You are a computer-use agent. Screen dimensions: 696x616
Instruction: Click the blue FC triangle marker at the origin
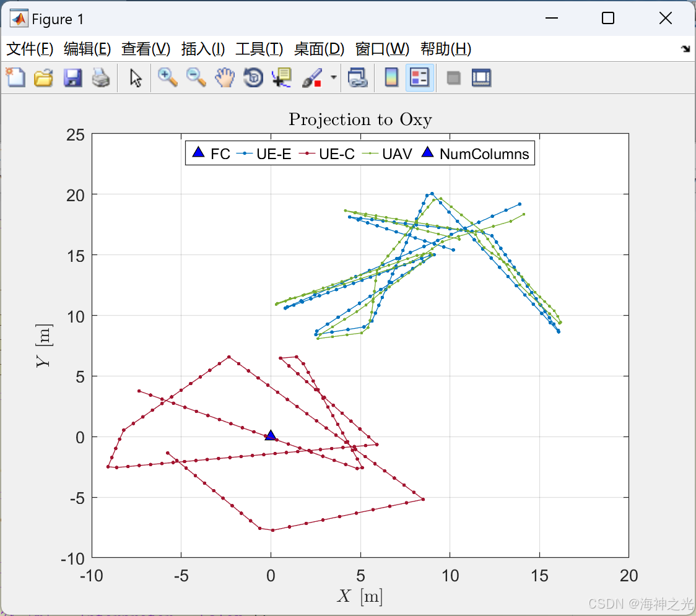(x=271, y=435)
